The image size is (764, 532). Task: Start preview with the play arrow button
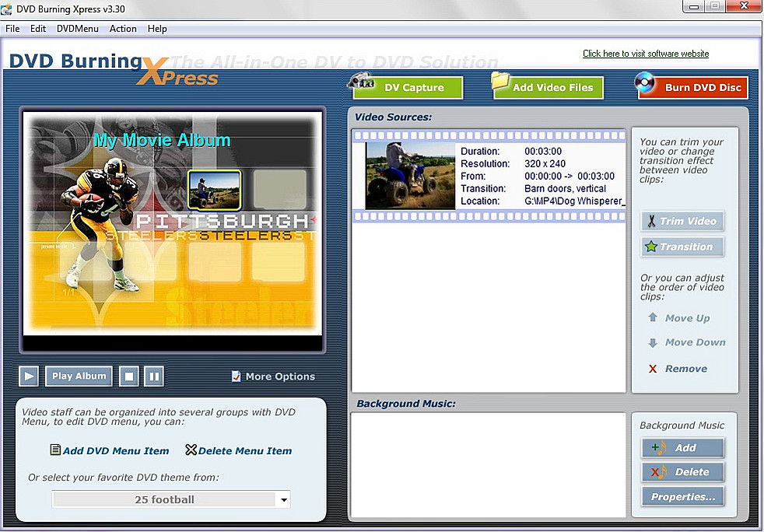[29, 376]
